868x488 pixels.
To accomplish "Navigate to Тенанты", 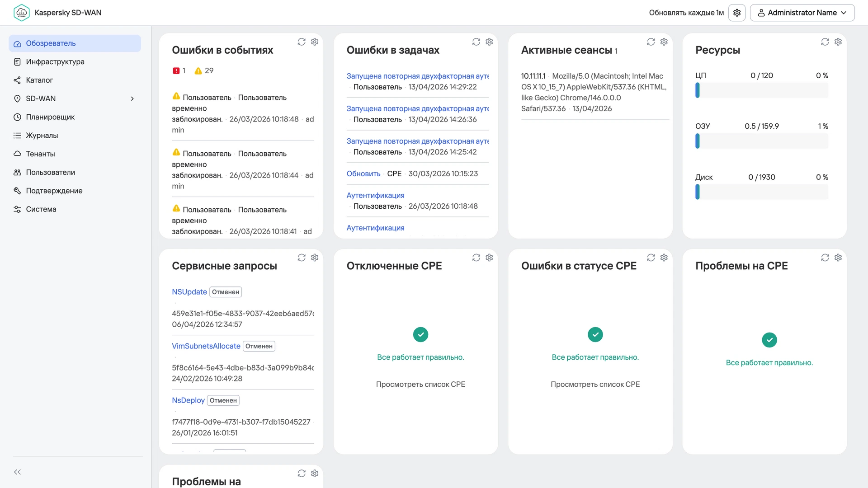I will 75,154.
